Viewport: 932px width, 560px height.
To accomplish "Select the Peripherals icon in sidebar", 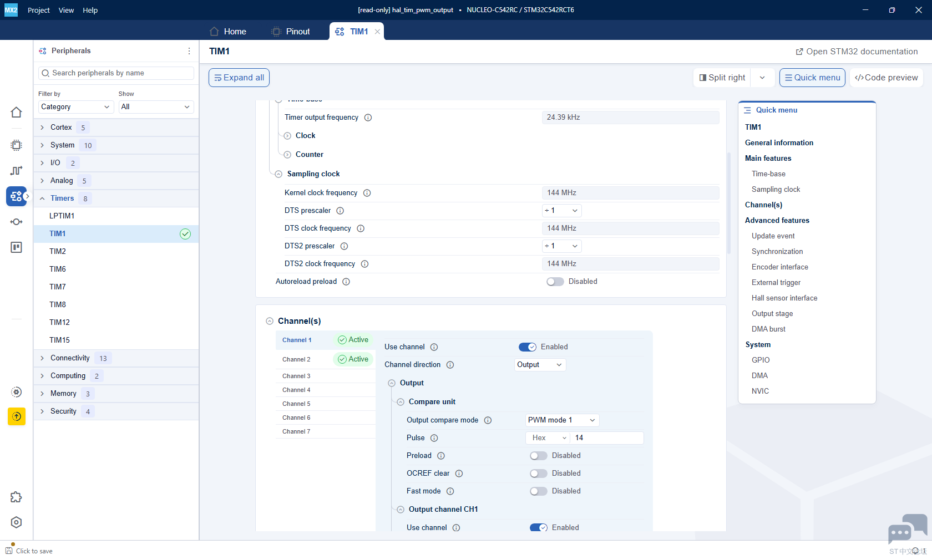I will pyautogui.click(x=16, y=196).
